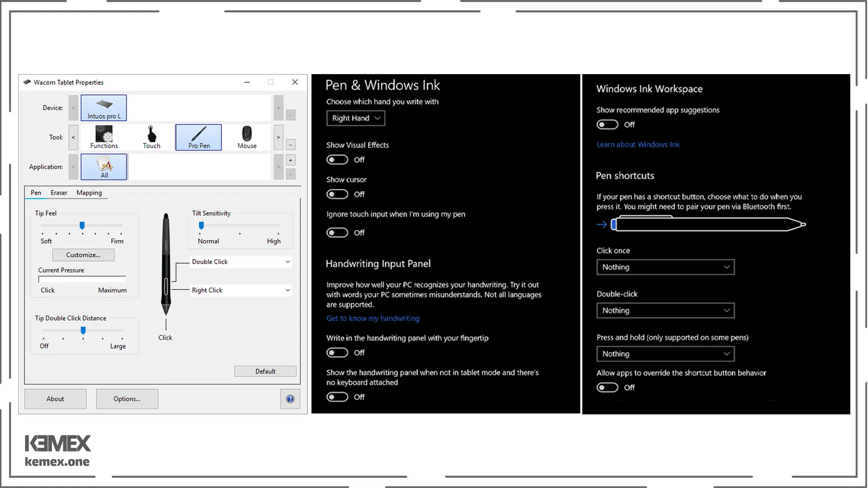Click the Wacom Tablet Properties title icon
This screenshot has height=488, width=868.
pyautogui.click(x=27, y=82)
